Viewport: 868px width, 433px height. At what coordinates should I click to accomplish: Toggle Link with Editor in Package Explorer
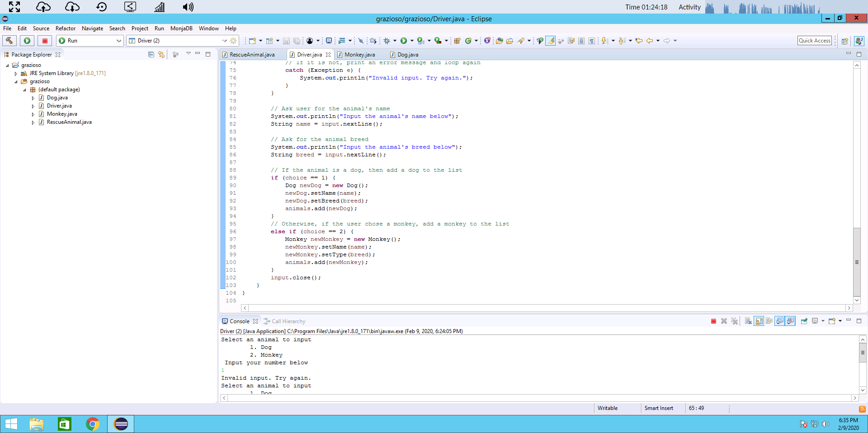click(x=161, y=54)
